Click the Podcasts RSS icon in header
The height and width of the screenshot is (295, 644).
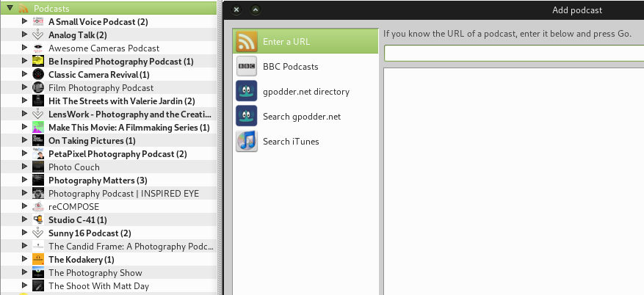point(23,8)
